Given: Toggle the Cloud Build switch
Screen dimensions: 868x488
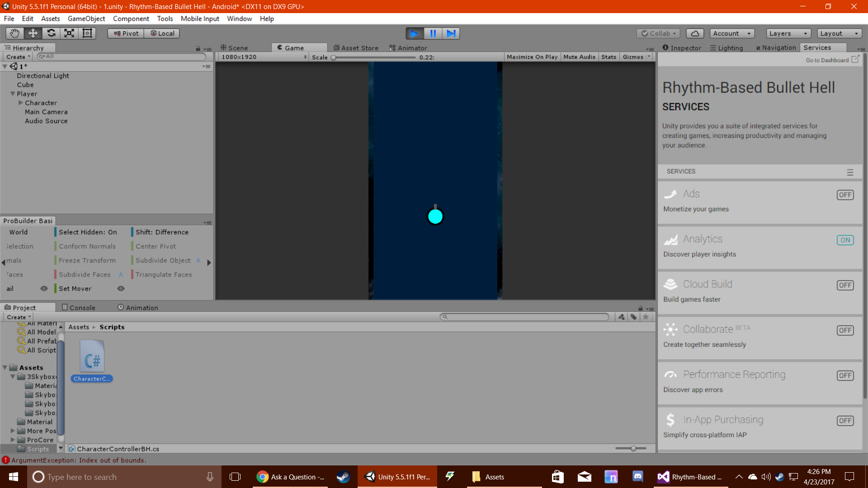Looking at the screenshot, I should click(845, 285).
